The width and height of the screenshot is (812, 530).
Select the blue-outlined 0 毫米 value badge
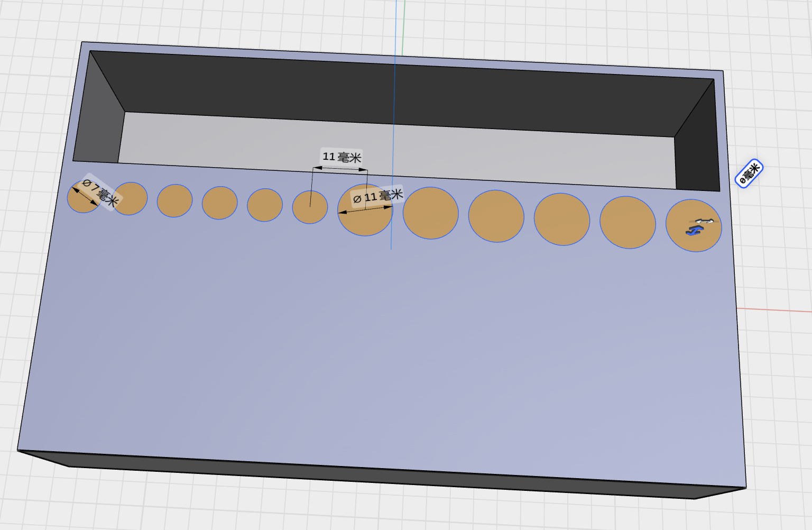pyautogui.click(x=749, y=173)
